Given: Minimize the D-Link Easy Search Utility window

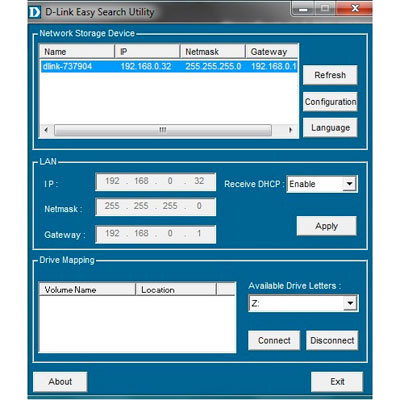Looking at the screenshot, I should point(303,9).
